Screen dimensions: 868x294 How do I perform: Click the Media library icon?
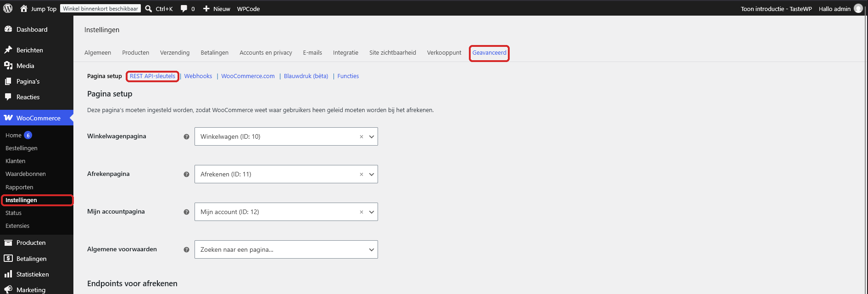pos(8,65)
